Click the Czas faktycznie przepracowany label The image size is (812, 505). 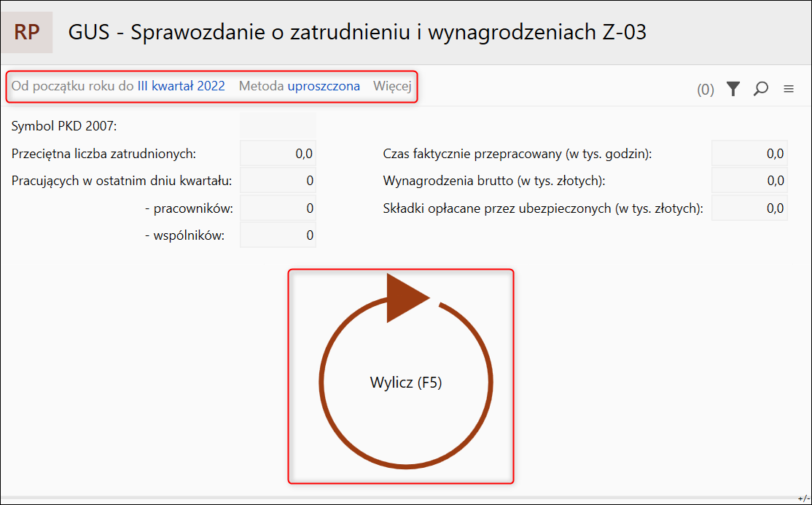(x=518, y=153)
